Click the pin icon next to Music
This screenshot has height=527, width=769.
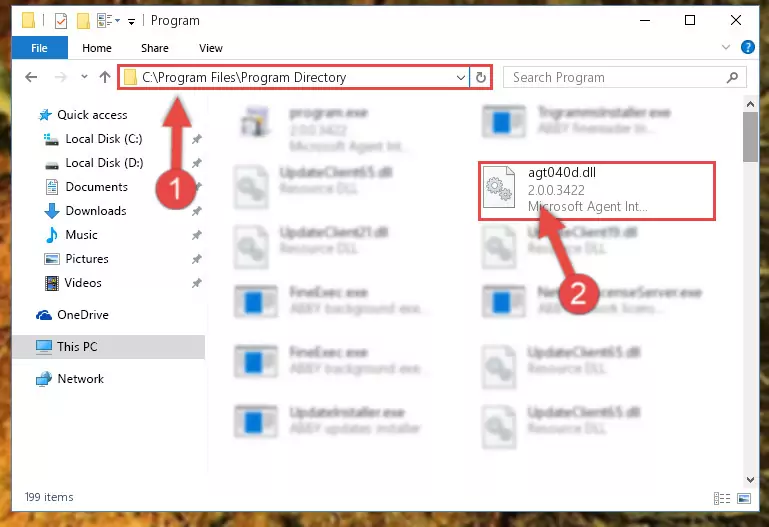(x=197, y=235)
